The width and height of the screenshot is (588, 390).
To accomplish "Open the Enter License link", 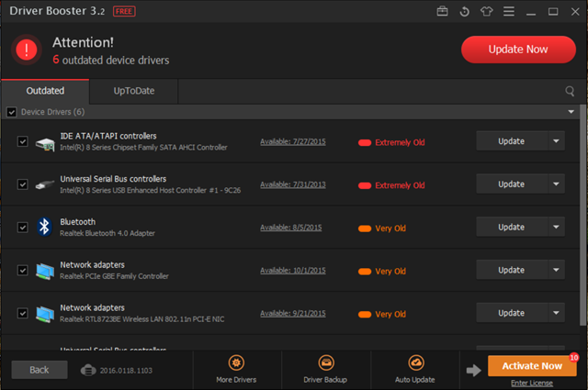I will pos(532,383).
